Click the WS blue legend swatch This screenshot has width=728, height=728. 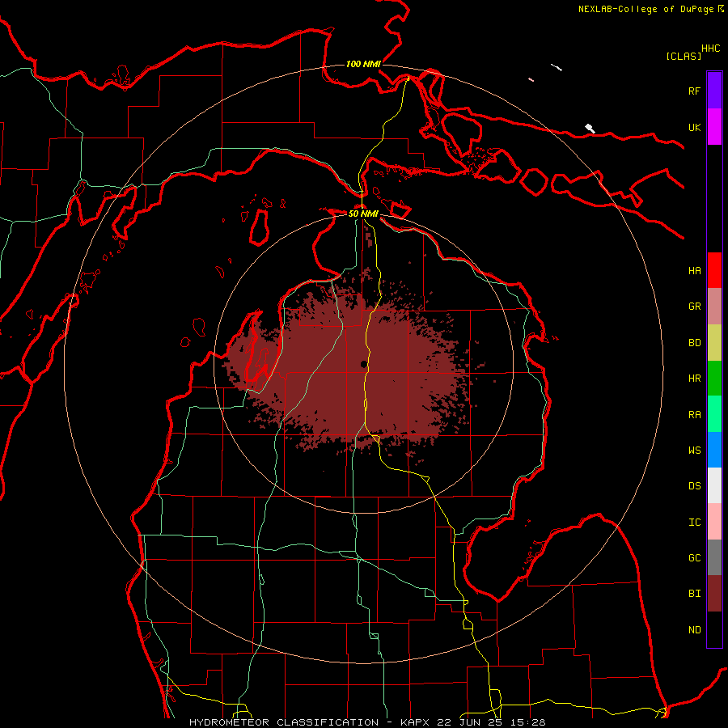pos(714,450)
